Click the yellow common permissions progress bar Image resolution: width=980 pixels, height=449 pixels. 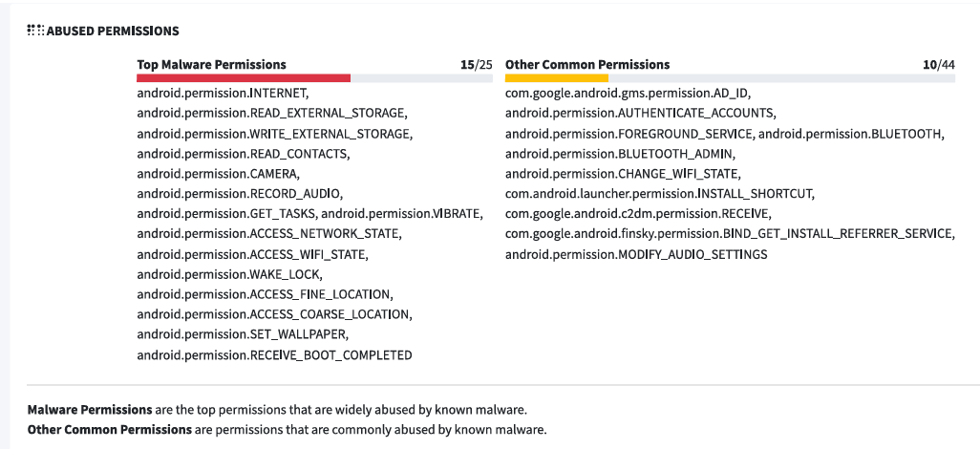(x=557, y=78)
